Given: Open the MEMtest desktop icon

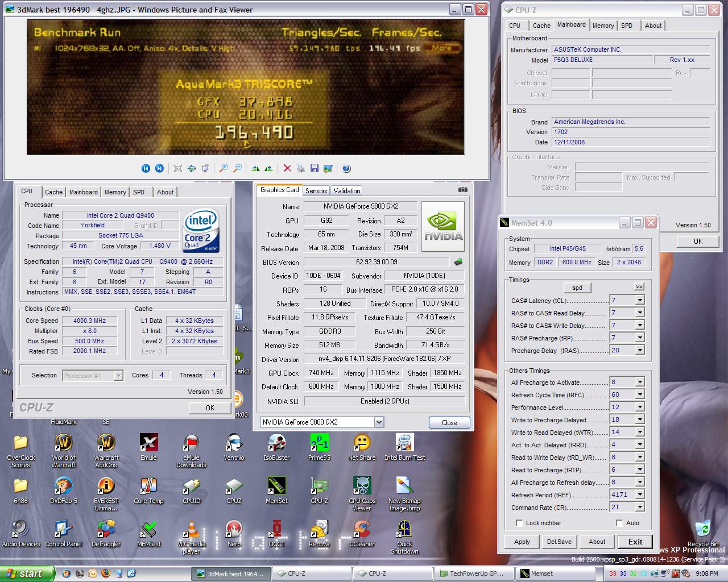Looking at the screenshot, I should (148, 533).
